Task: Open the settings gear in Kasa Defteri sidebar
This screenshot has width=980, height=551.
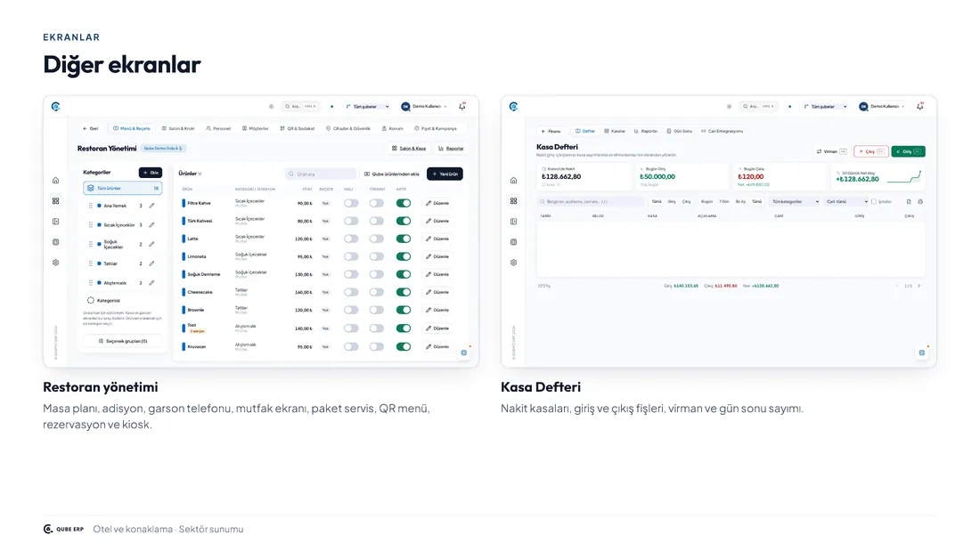Action: 514,263
